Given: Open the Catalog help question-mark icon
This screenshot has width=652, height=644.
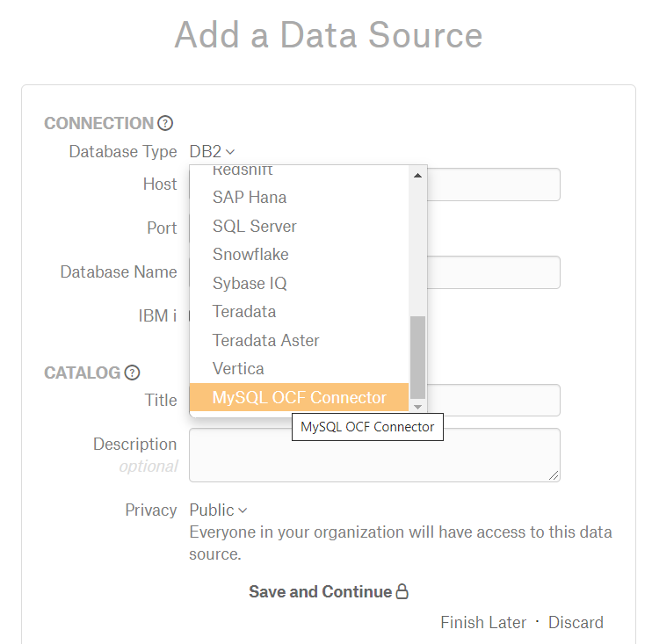Looking at the screenshot, I should click(x=132, y=373).
